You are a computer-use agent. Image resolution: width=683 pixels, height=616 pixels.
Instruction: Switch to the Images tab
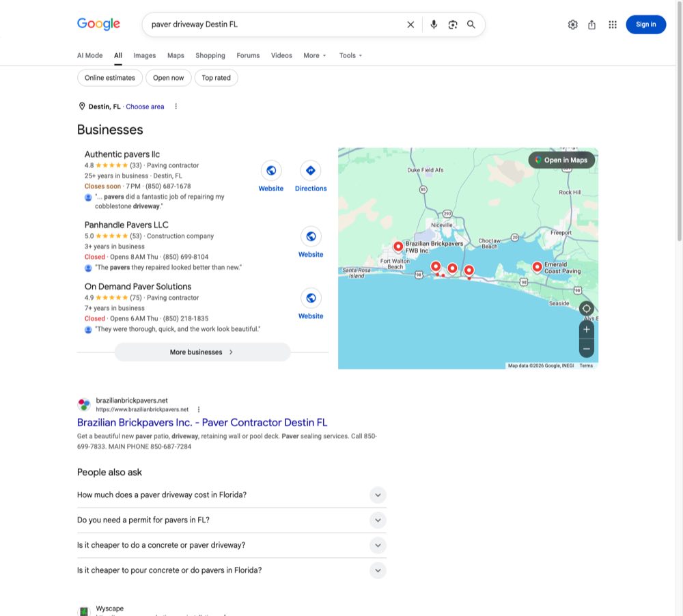click(x=145, y=56)
